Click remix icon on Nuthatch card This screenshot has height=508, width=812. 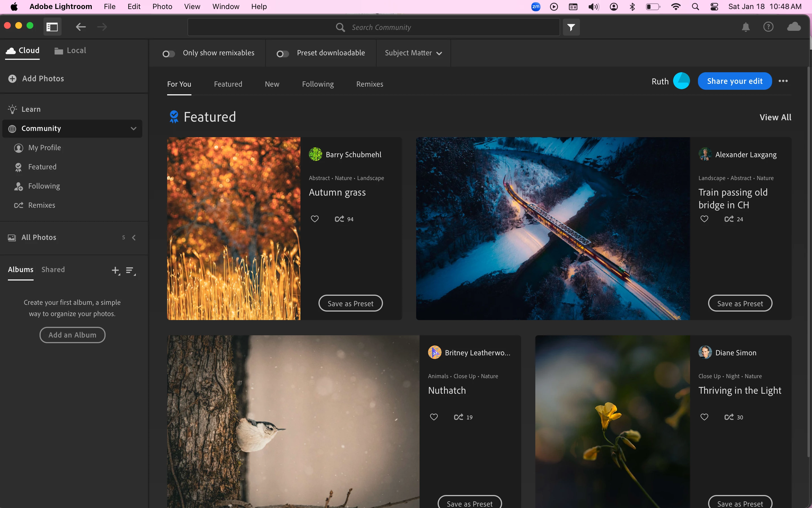coord(459,417)
